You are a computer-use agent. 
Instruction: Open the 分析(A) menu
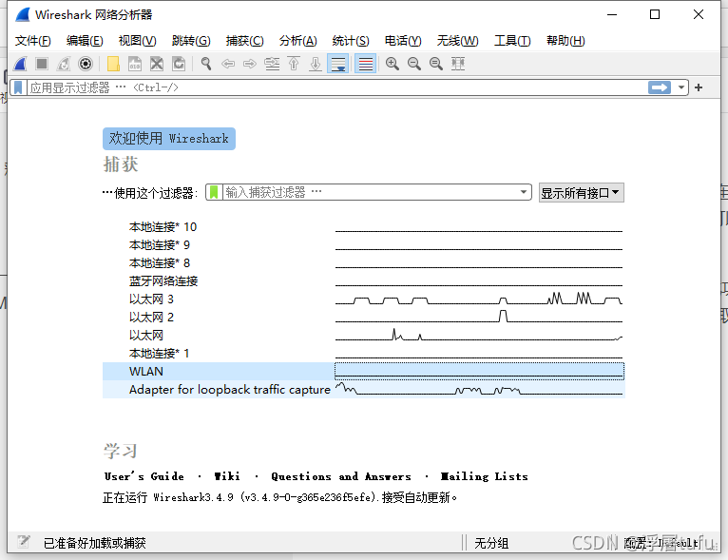coord(297,41)
